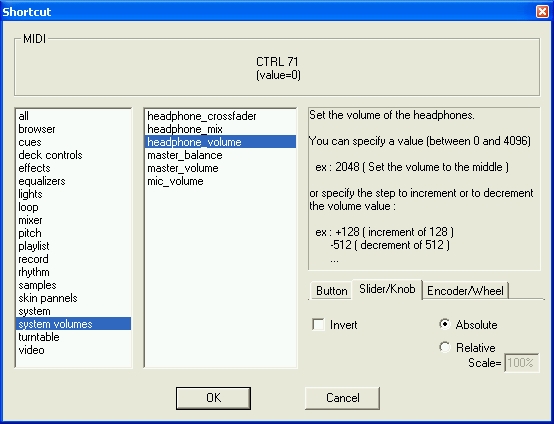Confirm with the OK button
Viewport: 554px width, 424px height.
[x=213, y=398]
